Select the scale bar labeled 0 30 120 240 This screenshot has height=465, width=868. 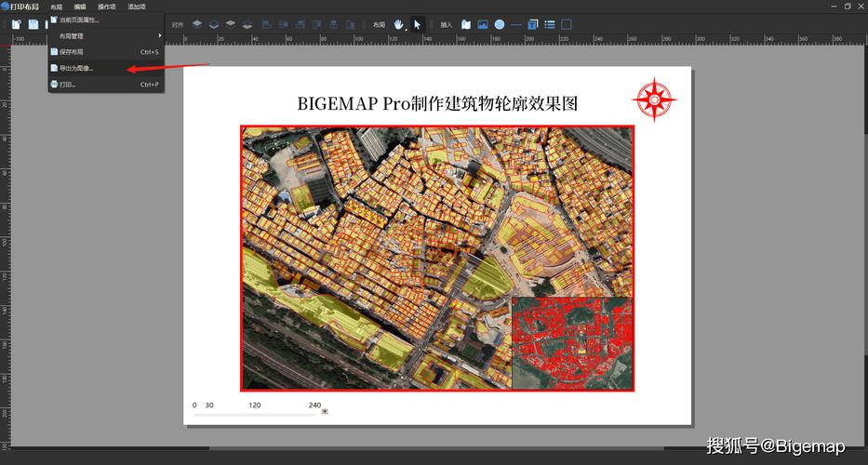260,409
